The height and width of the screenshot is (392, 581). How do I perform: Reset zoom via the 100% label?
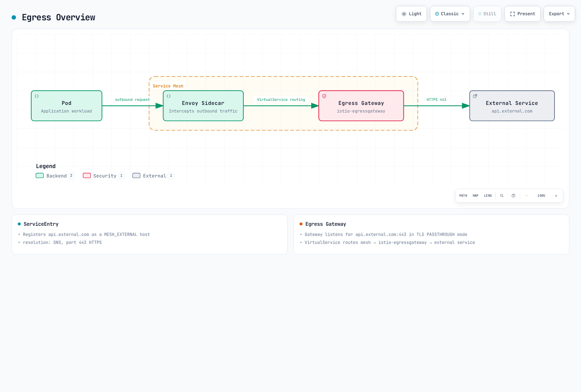[541, 196]
